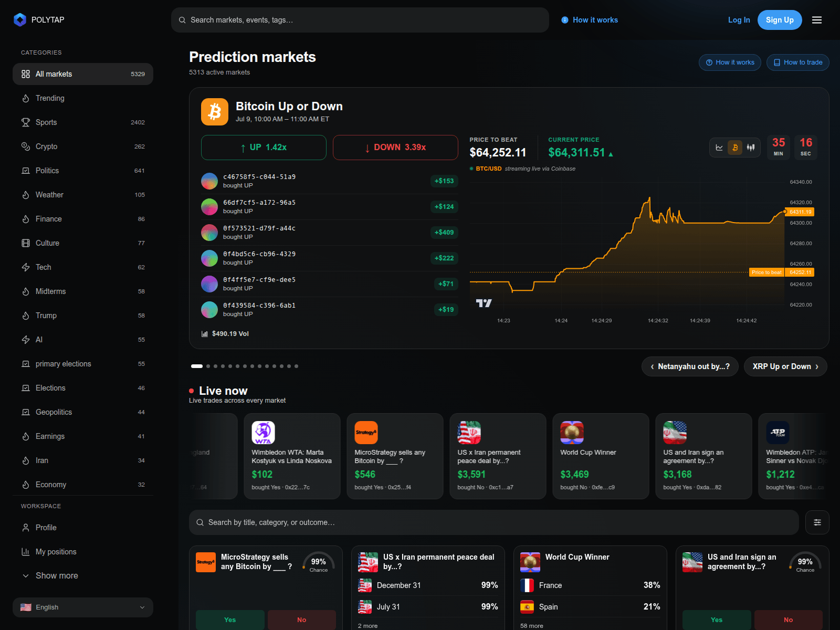The width and height of the screenshot is (840, 630).
Task: Click the Sports trophy icon
Action: point(26,122)
